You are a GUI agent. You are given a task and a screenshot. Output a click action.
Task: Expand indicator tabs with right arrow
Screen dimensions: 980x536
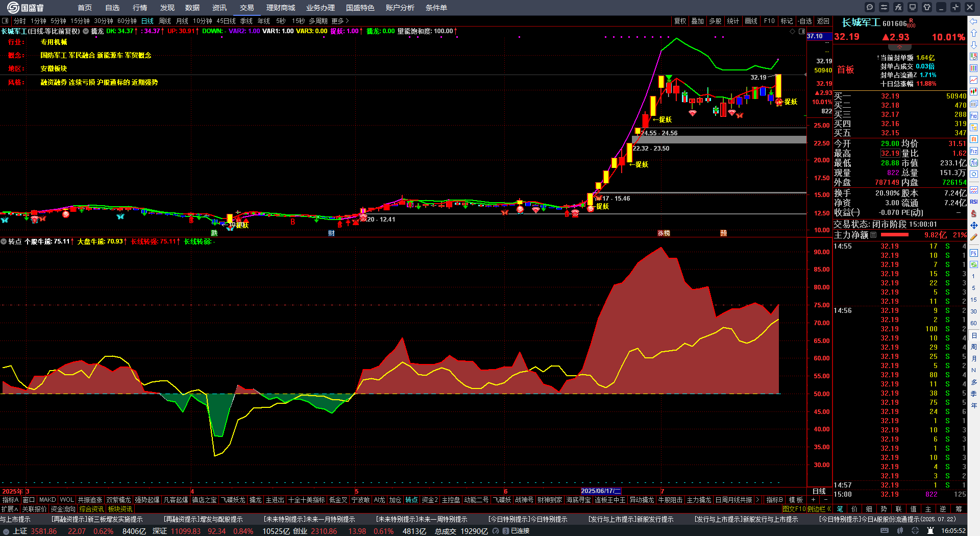pyautogui.click(x=757, y=500)
